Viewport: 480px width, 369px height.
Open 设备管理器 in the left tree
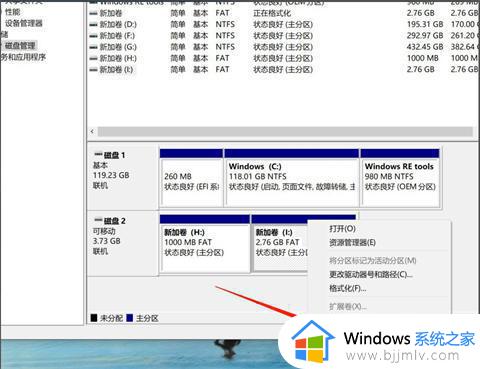tap(24, 23)
